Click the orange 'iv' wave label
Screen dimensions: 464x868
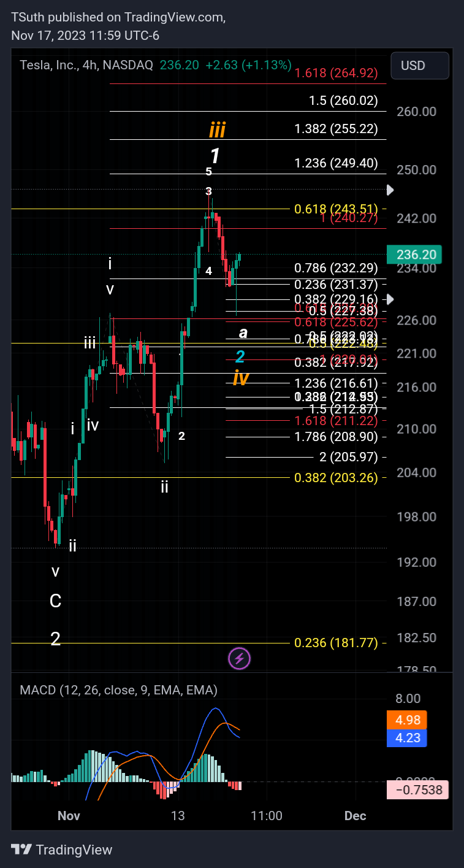tap(240, 378)
